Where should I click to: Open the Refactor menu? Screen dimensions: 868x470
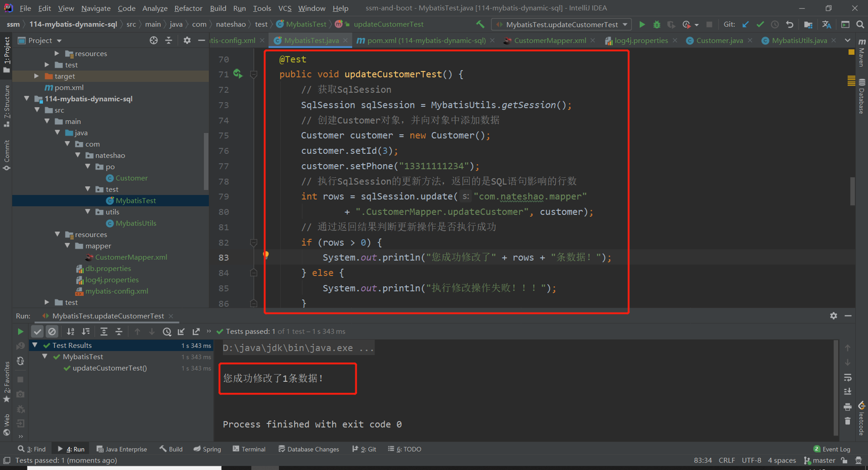(188, 8)
